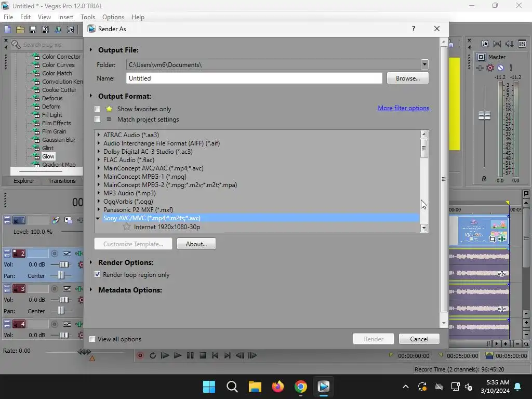Toggle track 3 arm for record
Viewport: 532px width, 399px height.
tap(54, 289)
